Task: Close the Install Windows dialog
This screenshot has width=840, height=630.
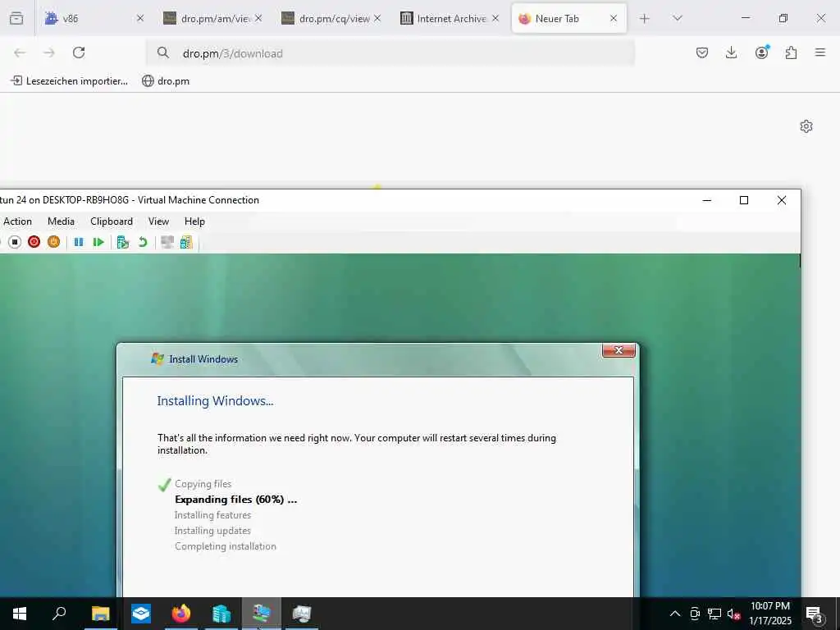Action: click(619, 350)
